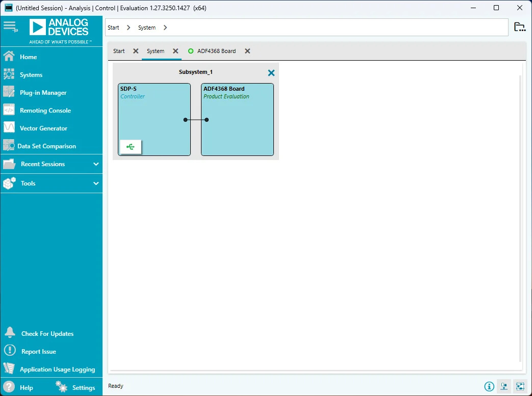This screenshot has width=532, height=396.
Task: Close Subsystem_1 with blue X
Action: tap(271, 72)
